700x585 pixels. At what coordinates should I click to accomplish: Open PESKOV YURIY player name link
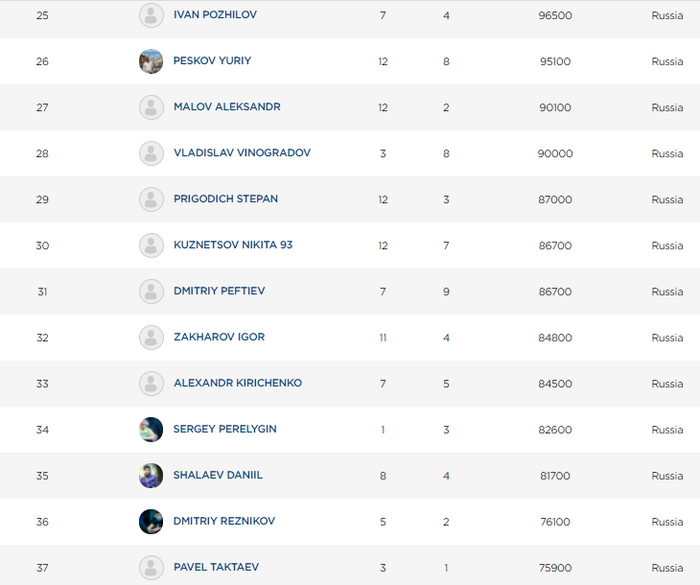[x=212, y=61]
